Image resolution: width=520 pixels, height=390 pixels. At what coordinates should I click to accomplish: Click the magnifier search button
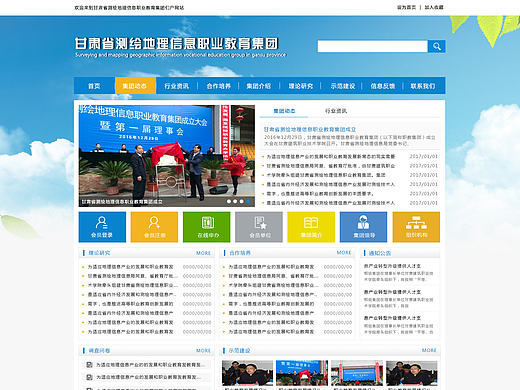pos(436,46)
